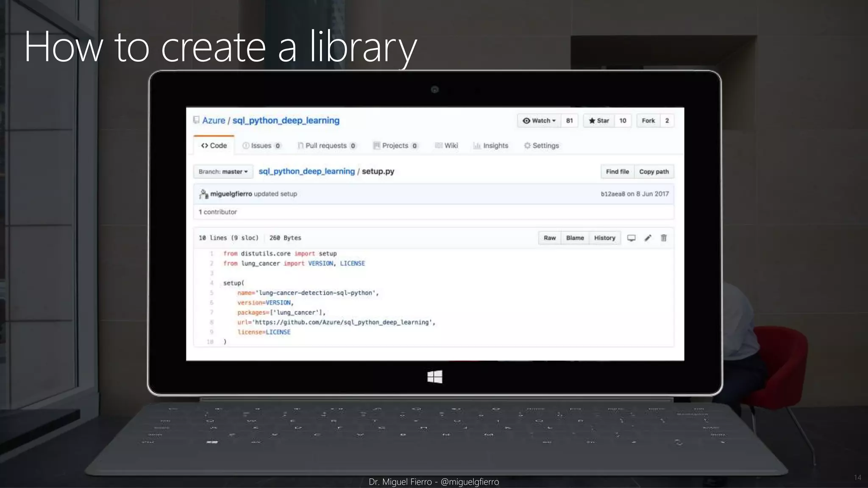This screenshot has width=868, height=488.
Task: Switch to the Code tab
Action: 214,145
